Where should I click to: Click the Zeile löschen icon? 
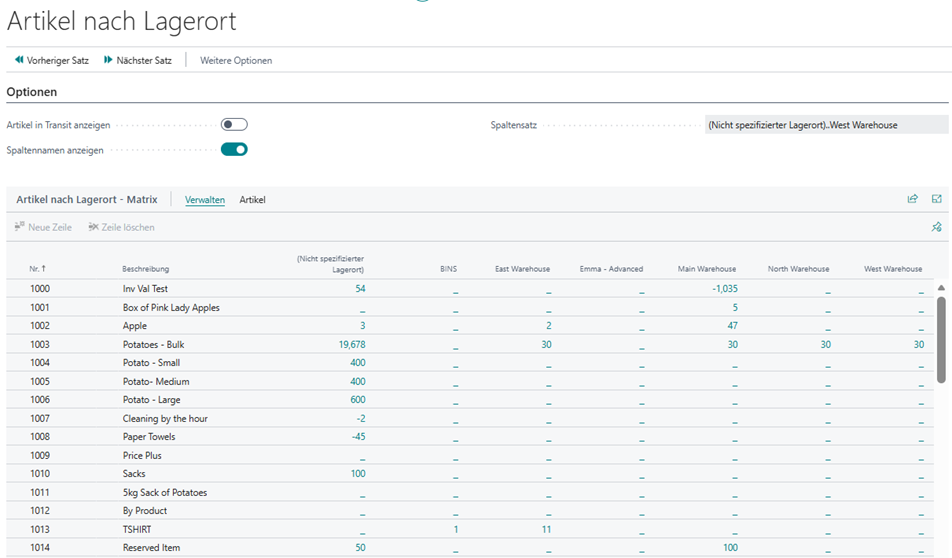click(x=93, y=227)
